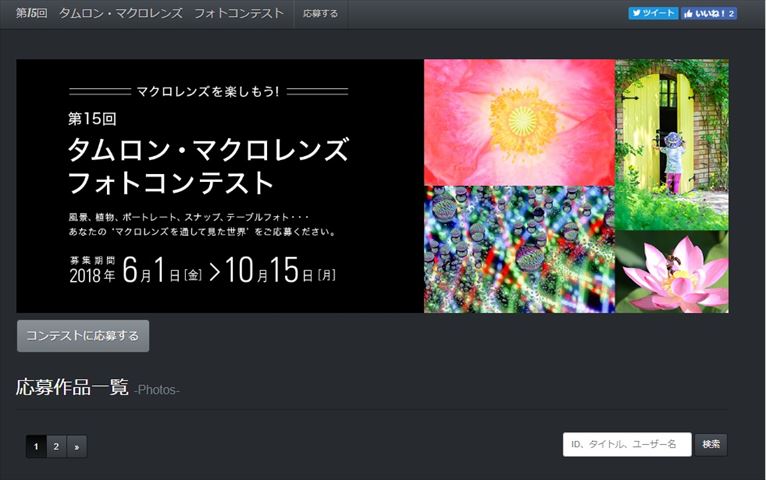Click the 募集期間 date text 6月1日
The height and width of the screenshot is (480, 766).
[162, 270]
